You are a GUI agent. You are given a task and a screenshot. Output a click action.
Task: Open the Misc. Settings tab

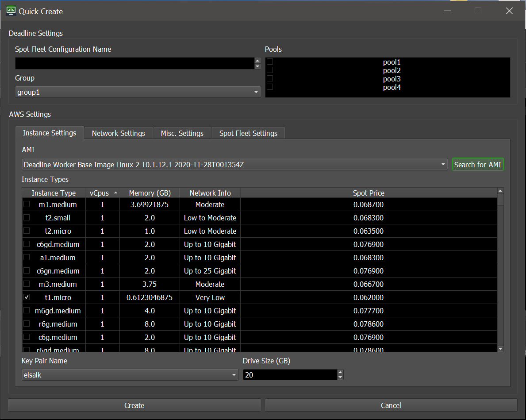(x=182, y=133)
